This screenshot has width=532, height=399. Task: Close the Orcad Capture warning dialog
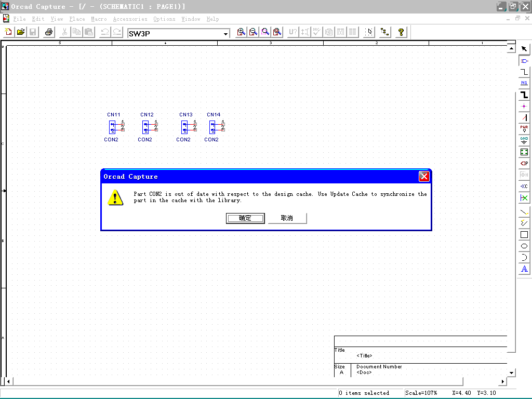coord(424,177)
